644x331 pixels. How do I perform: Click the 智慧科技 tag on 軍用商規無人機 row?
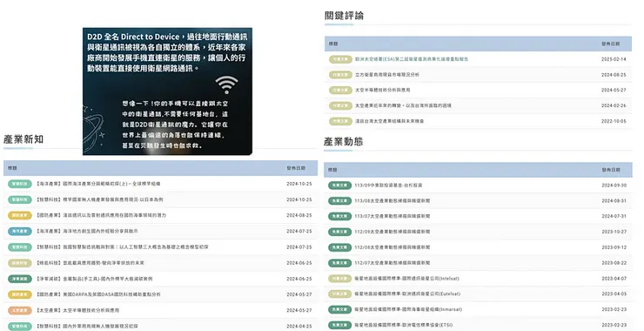(x=20, y=326)
